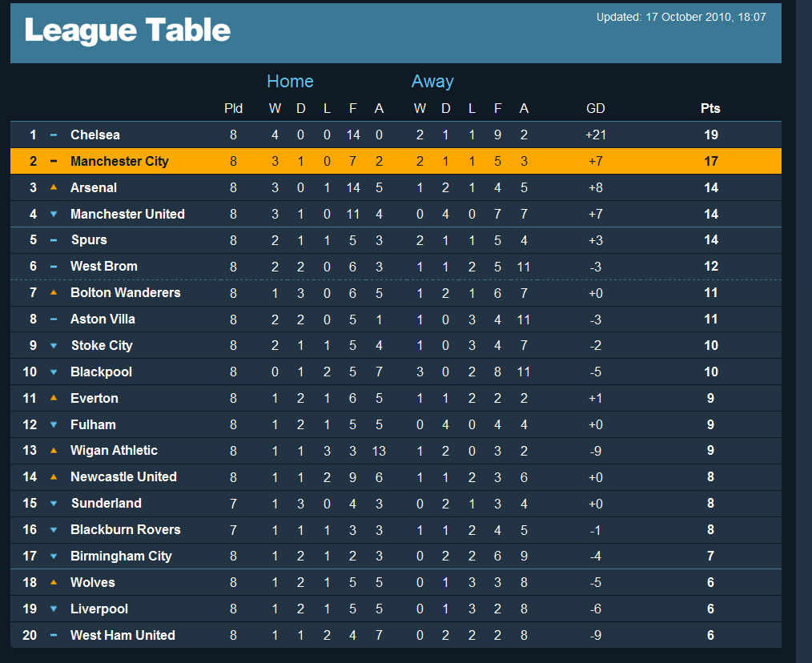Click the Pld column header

point(233,108)
